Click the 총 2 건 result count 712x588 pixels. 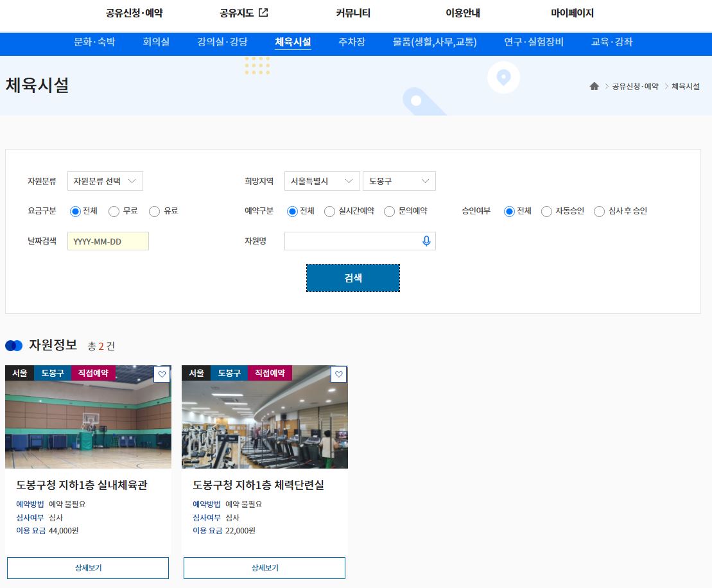101,347
